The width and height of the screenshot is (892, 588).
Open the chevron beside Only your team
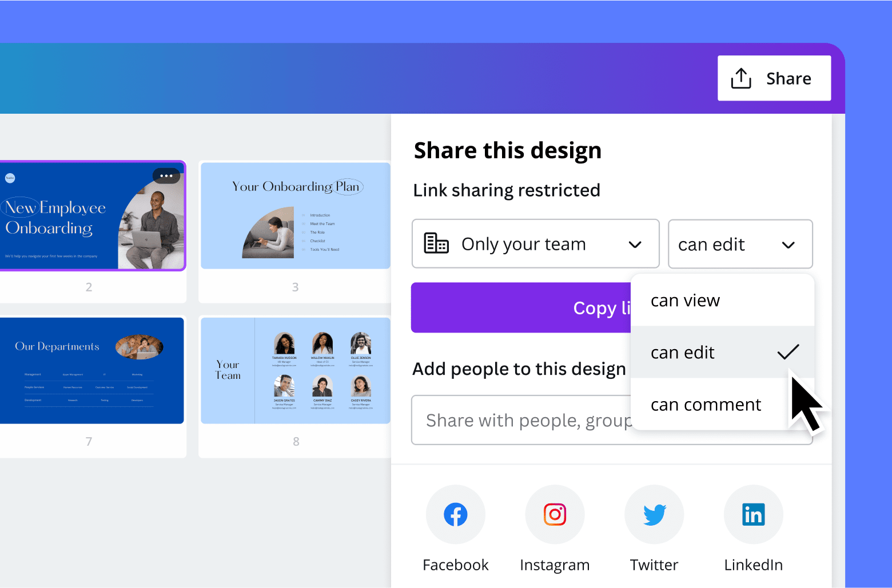[x=635, y=244]
